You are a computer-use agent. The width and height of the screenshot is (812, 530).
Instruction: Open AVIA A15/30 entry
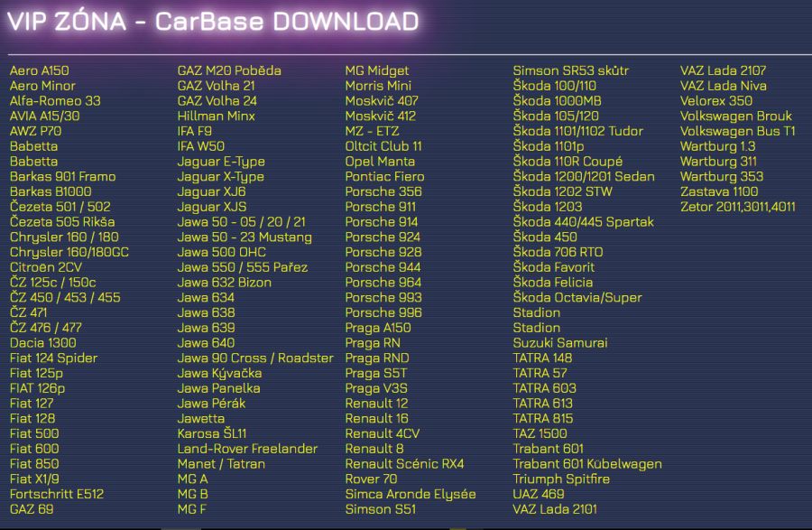[x=44, y=116]
